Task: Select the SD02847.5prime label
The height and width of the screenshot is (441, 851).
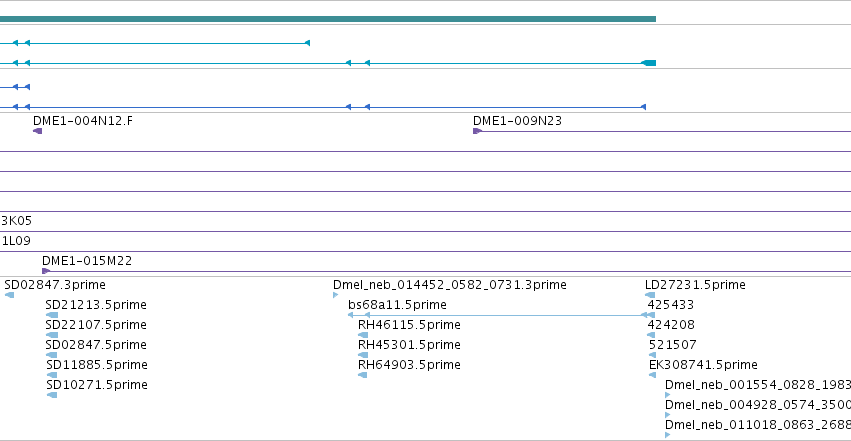Action: (x=96, y=344)
